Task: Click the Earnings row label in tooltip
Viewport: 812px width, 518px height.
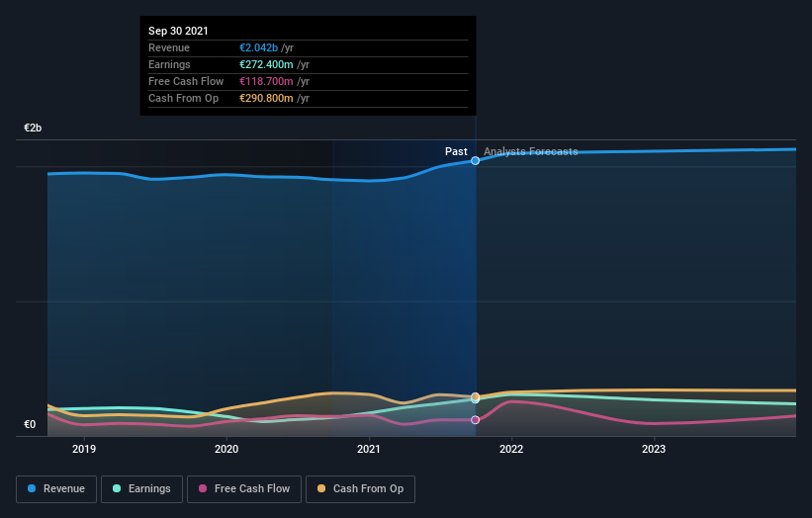Action: [169, 64]
